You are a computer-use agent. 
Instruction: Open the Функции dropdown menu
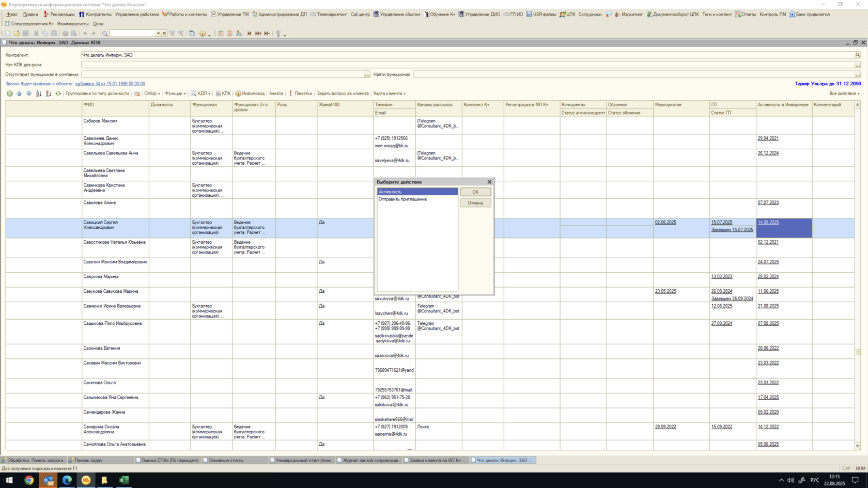(x=175, y=93)
